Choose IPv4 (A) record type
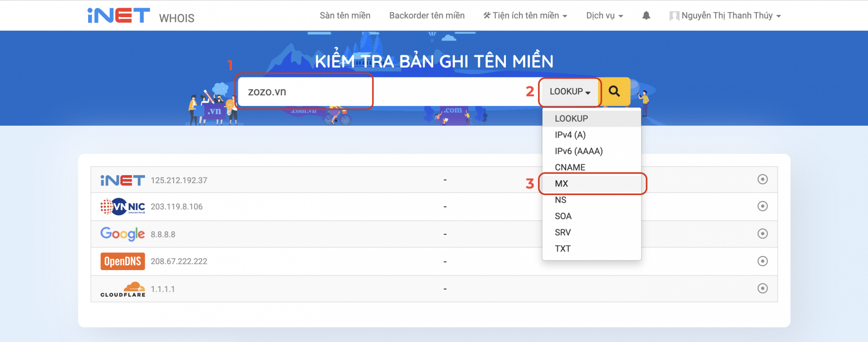 [x=591, y=135]
